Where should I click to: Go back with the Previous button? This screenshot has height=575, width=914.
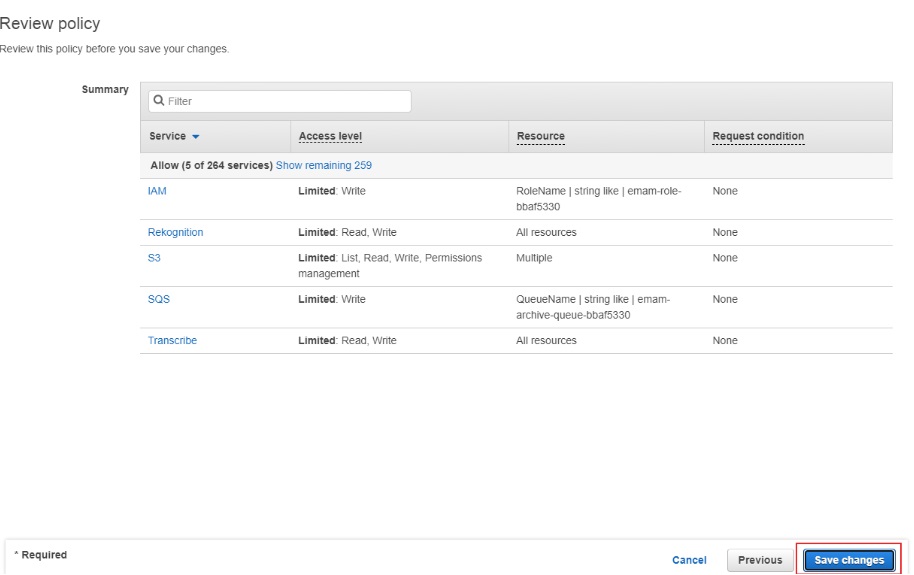coord(760,560)
